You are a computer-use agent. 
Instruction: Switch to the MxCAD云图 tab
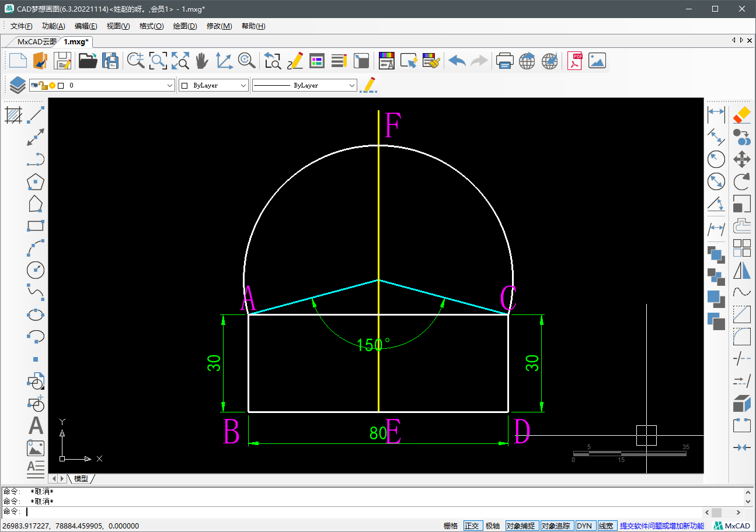pyautogui.click(x=36, y=41)
